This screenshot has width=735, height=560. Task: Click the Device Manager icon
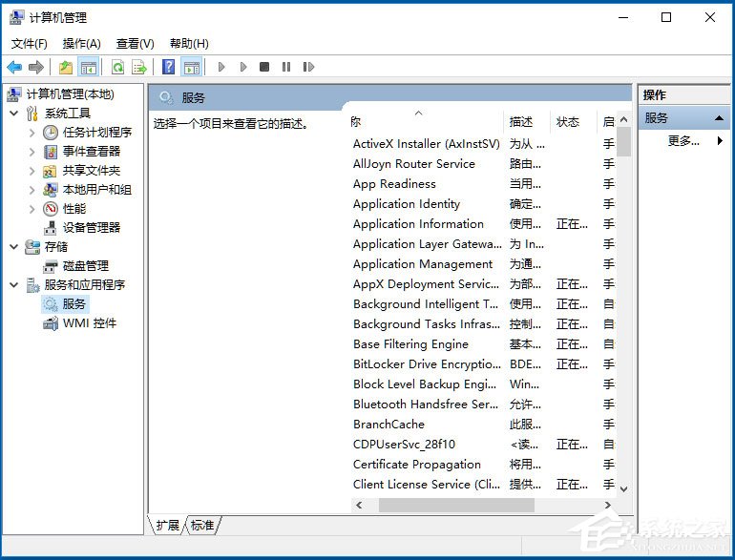point(51,228)
